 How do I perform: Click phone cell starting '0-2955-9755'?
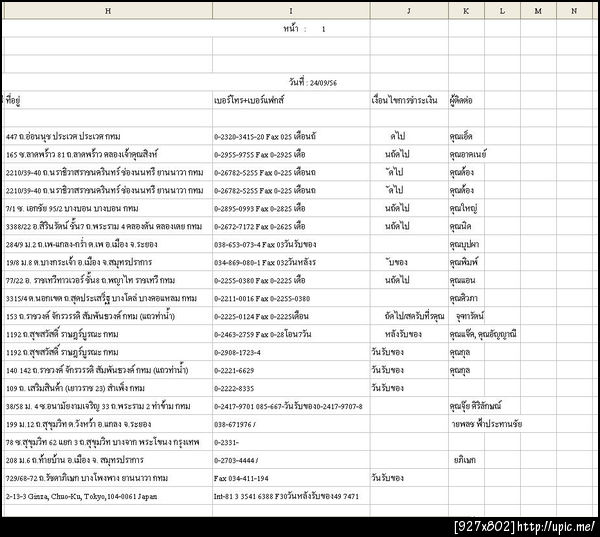[x=291, y=154]
